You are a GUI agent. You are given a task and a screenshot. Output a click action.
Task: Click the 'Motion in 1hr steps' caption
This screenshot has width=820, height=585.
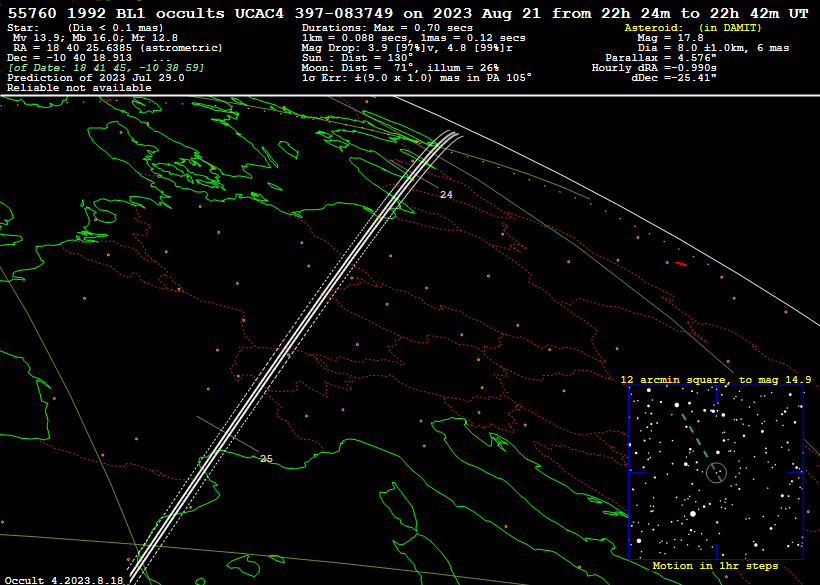point(715,566)
